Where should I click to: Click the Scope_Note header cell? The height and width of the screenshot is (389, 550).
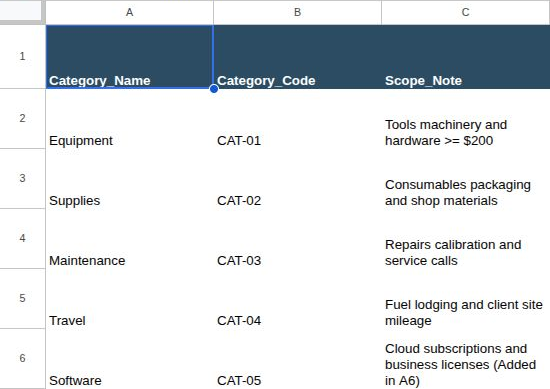tap(465, 57)
